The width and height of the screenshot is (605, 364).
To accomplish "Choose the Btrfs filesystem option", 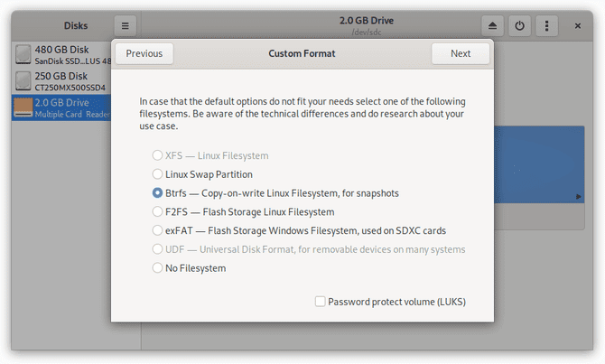I will tap(158, 193).
